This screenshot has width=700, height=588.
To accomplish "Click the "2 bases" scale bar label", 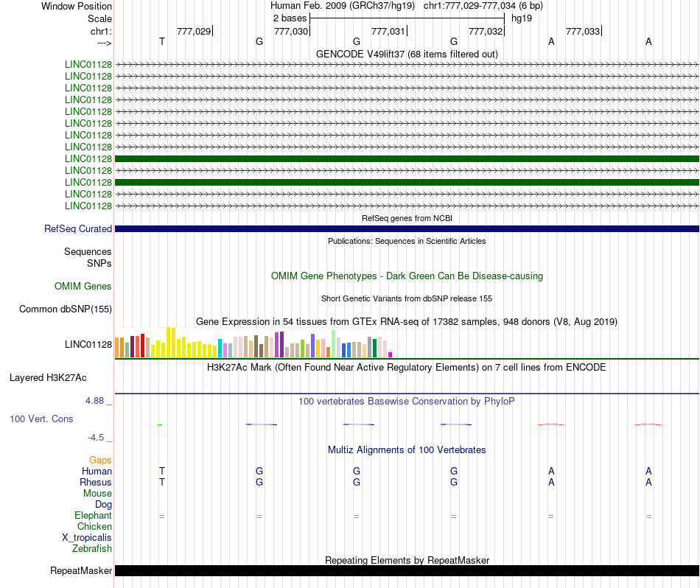I will coord(290,18).
